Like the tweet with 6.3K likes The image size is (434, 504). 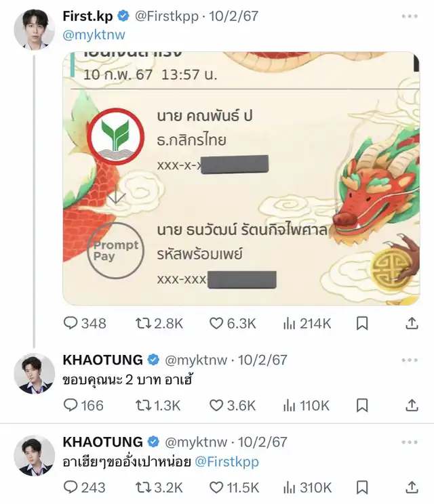216,324
